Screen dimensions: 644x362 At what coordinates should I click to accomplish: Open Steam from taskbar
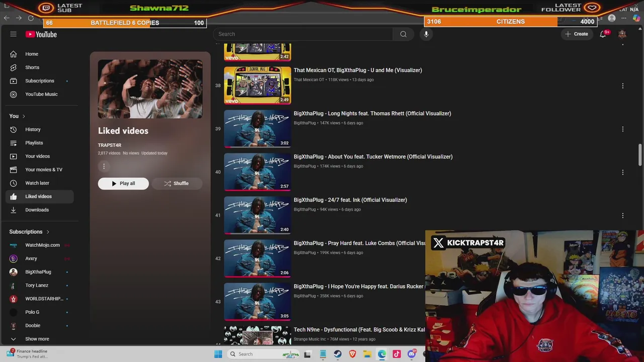coord(338,354)
